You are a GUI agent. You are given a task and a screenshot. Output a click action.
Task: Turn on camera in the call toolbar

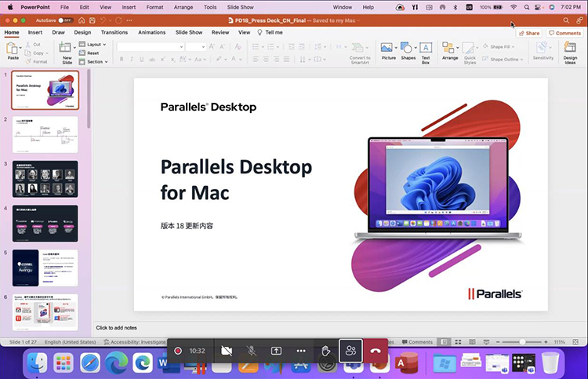(227, 351)
